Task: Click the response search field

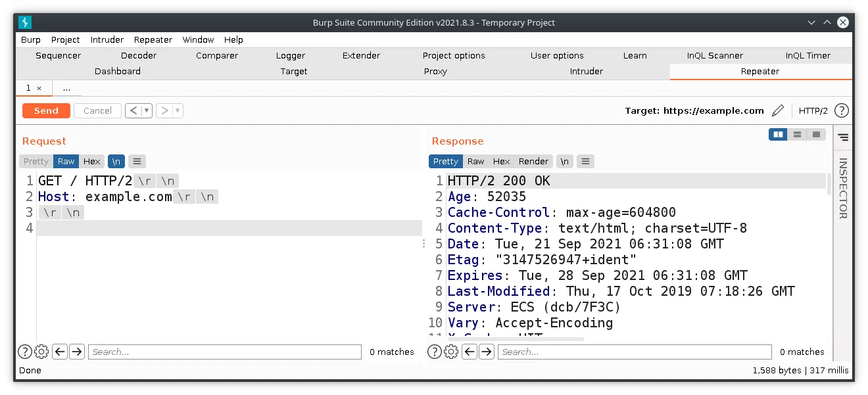Action: point(635,352)
